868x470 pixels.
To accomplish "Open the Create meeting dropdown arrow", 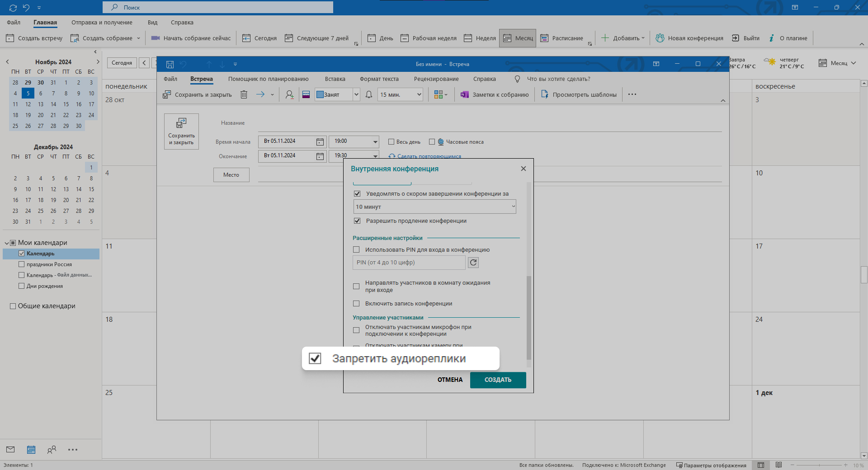I will 138,38.
